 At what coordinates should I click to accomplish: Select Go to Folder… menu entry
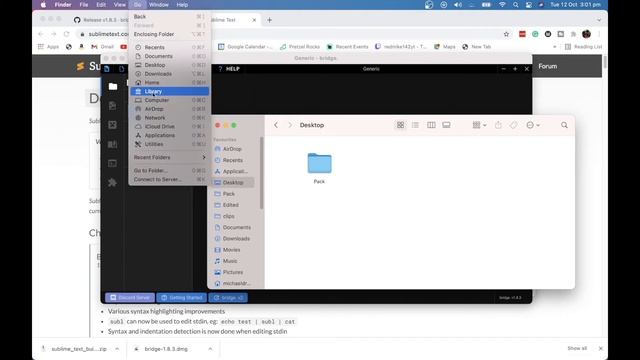tap(169, 171)
